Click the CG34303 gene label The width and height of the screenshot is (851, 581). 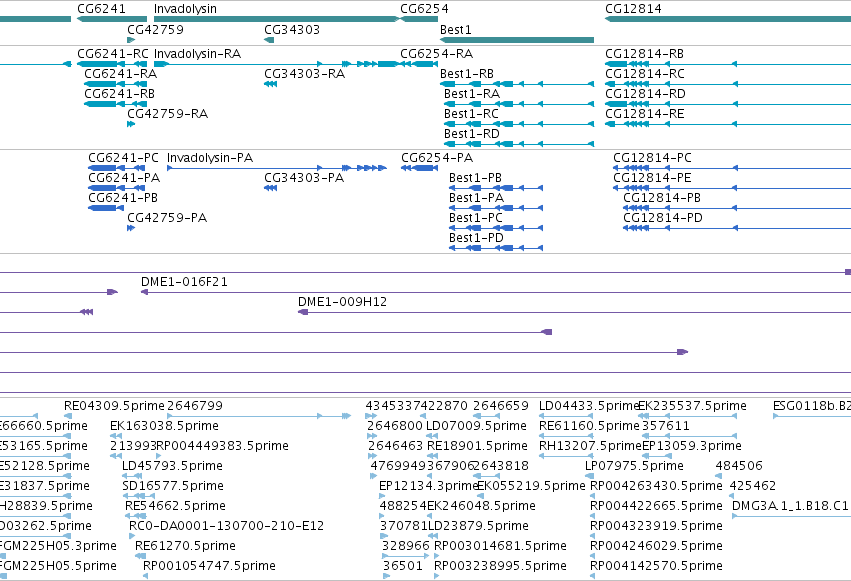[x=292, y=29]
